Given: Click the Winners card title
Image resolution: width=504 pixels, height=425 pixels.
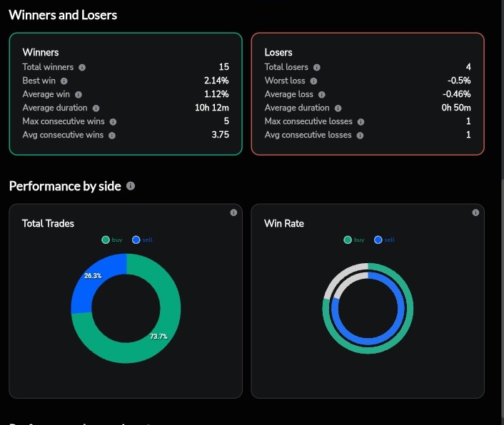Looking at the screenshot, I should (41, 52).
